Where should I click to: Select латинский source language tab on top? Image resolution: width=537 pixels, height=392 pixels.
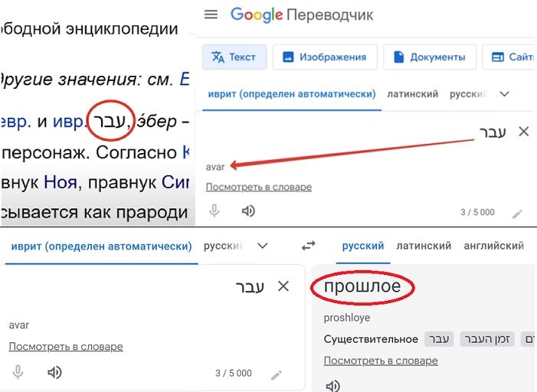click(412, 94)
